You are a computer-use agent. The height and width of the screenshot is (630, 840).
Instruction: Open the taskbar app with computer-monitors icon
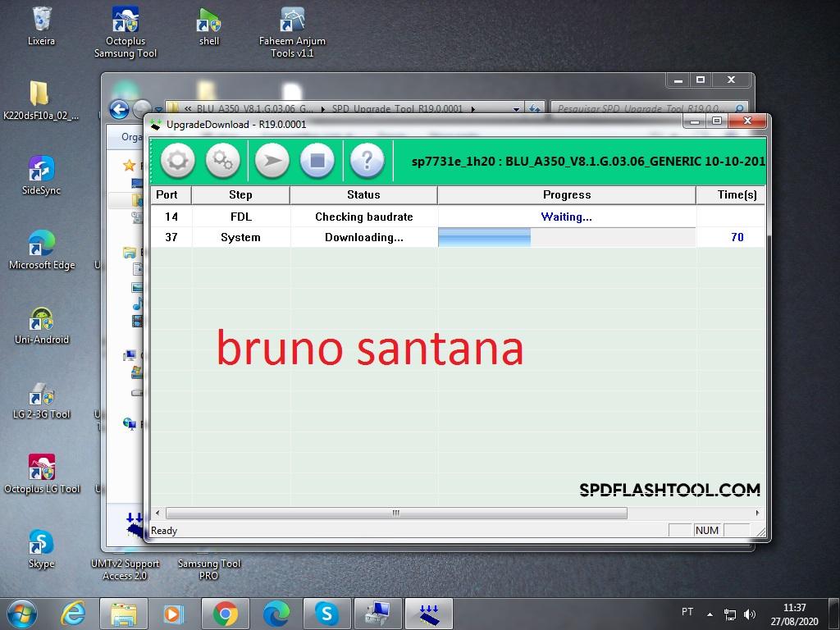pyautogui.click(x=378, y=614)
